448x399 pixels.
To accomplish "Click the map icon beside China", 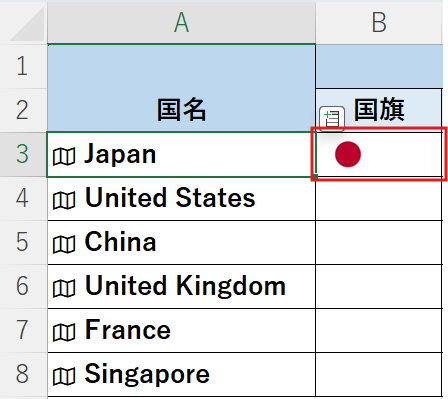I will click(64, 244).
